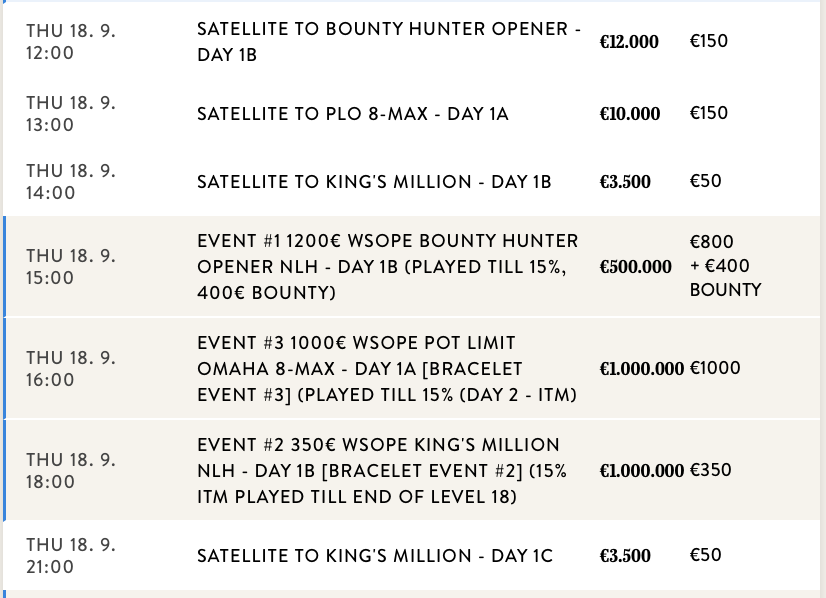Open Event #3 Pot Limit Omaha 8-Max
This screenshot has width=826, height=598.
click(387, 369)
